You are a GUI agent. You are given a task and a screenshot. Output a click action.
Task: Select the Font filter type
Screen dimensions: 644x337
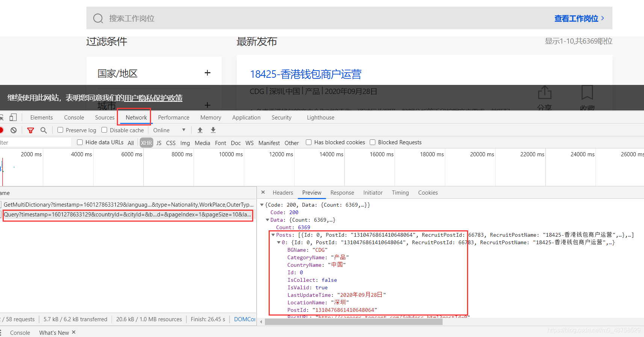pyautogui.click(x=221, y=143)
